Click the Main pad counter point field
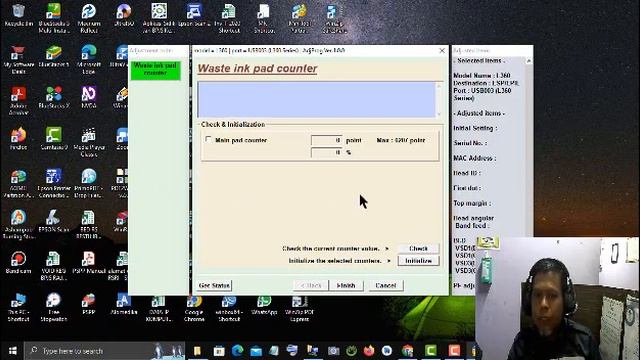The width and height of the screenshot is (640, 360). click(x=327, y=140)
